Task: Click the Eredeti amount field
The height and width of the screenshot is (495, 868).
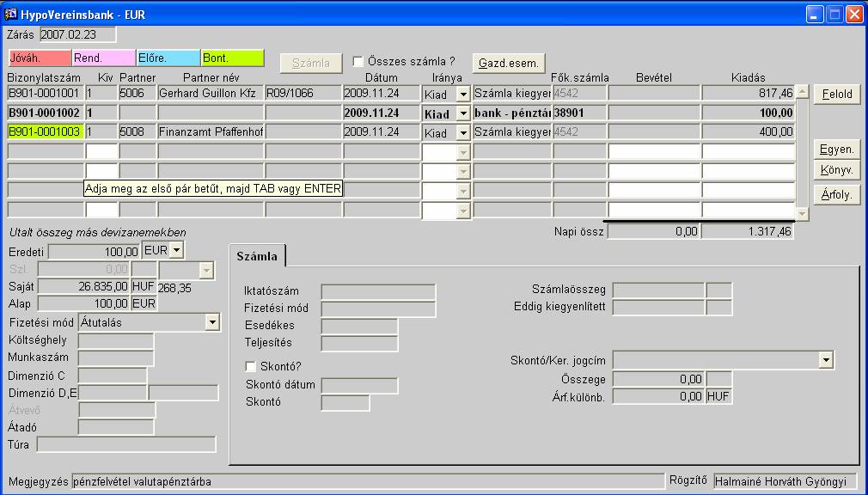Action: point(95,252)
